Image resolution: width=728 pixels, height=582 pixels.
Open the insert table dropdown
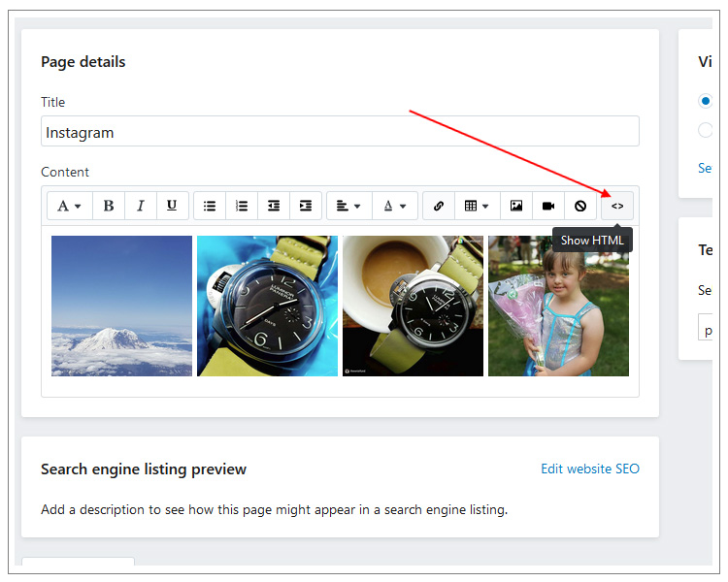click(478, 206)
